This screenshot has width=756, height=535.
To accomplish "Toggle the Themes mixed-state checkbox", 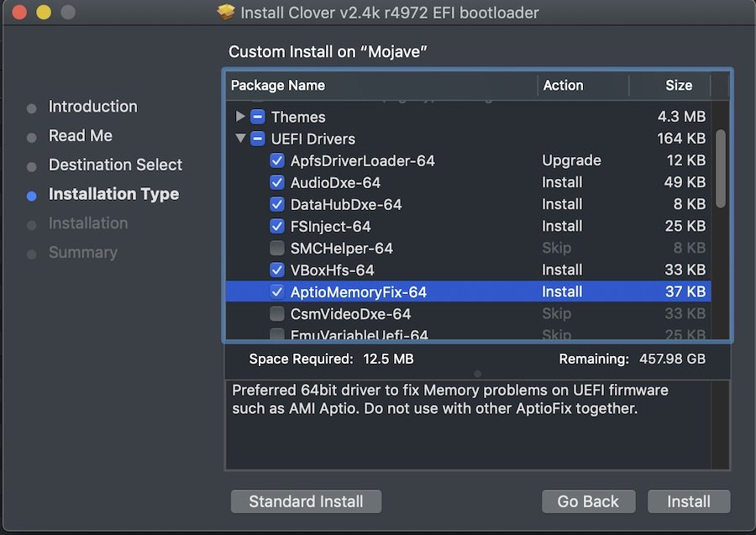I will pyautogui.click(x=258, y=117).
